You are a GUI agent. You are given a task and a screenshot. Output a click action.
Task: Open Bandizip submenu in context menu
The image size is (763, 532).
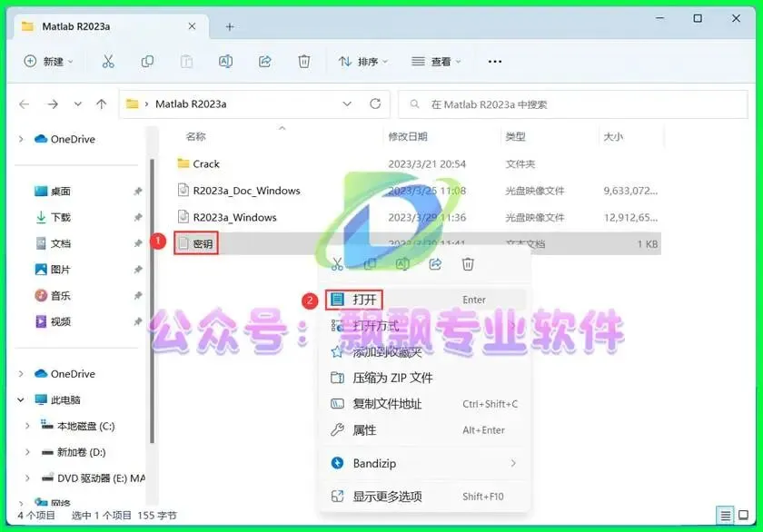tap(424, 463)
